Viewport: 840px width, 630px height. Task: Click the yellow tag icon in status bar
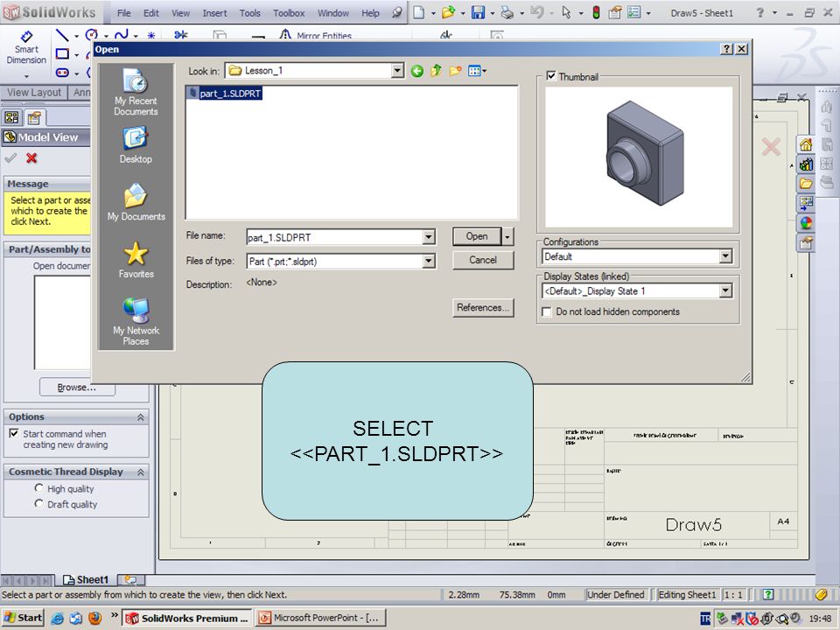(822, 594)
